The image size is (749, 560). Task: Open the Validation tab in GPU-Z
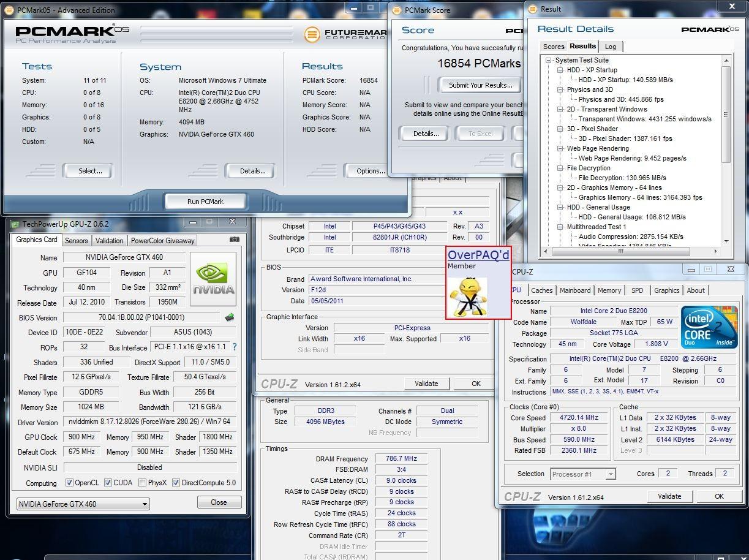click(110, 241)
